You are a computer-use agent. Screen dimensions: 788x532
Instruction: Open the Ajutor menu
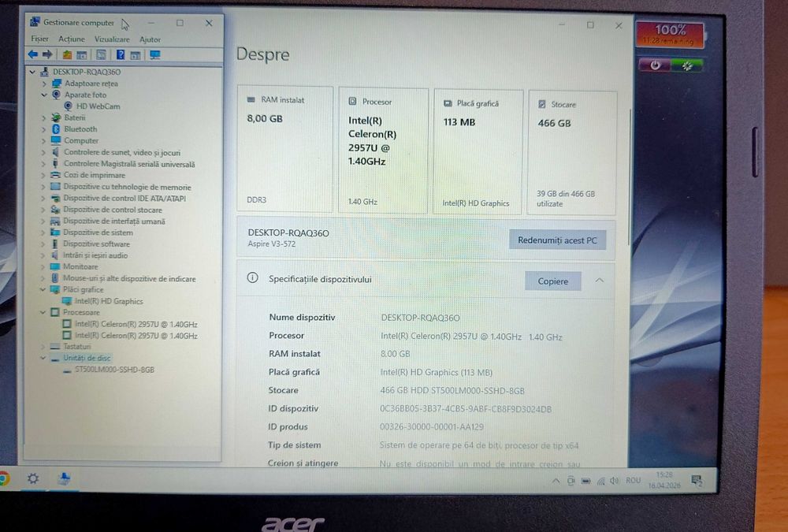tap(150, 39)
